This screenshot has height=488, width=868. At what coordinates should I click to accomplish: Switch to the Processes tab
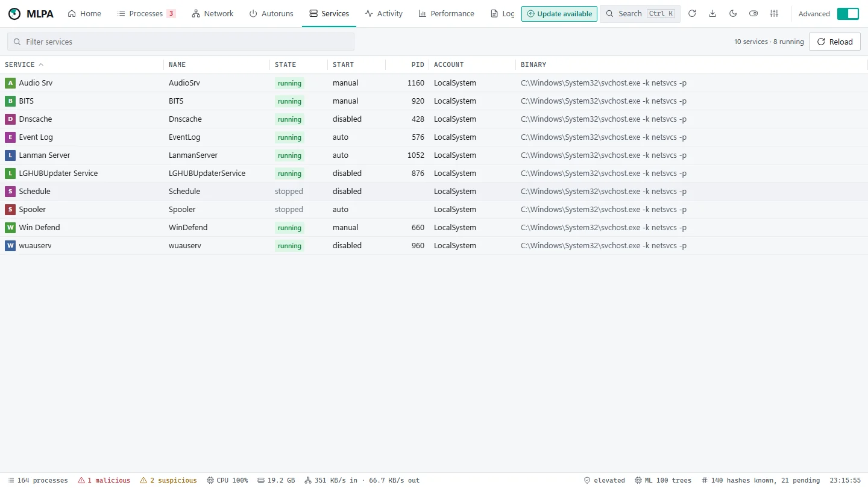[x=146, y=14]
